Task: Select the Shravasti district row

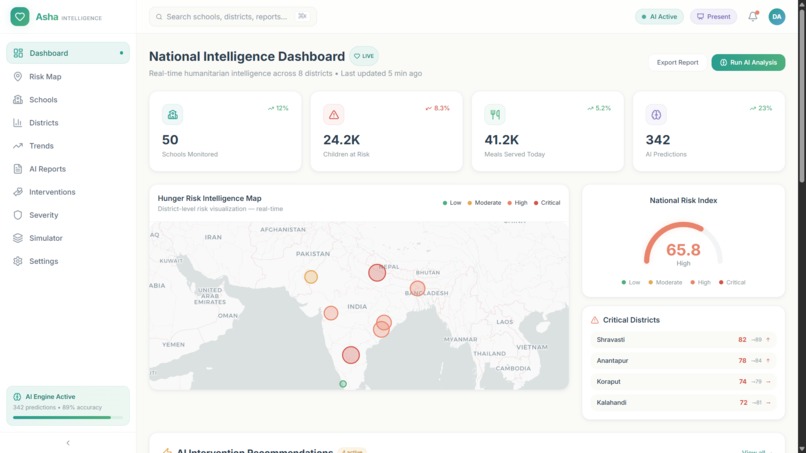Action: (683, 340)
